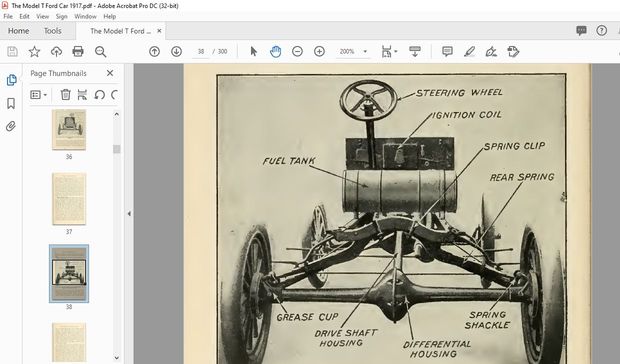Zoom out with minus icon
The width and height of the screenshot is (620, 364).
pos(297,51)
